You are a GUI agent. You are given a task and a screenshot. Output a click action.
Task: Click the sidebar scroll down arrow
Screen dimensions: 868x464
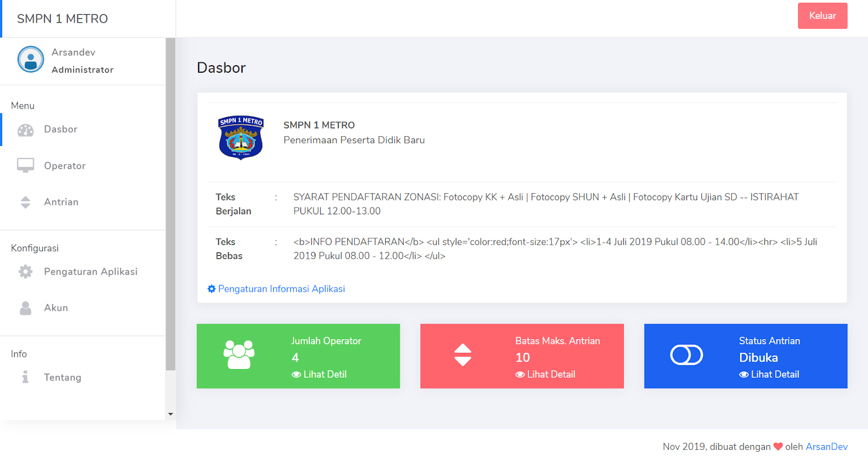point(170,414)
